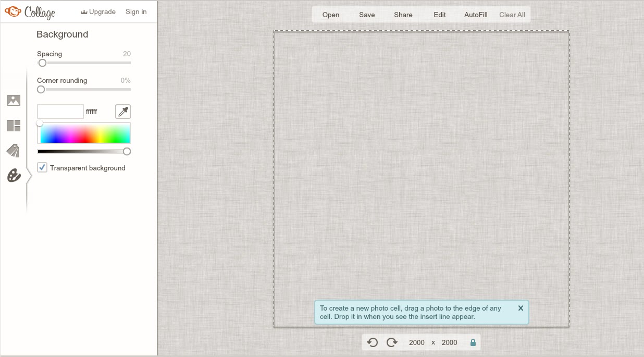Open the Swatches panel in the sidebar

click(x=13, y=150)
